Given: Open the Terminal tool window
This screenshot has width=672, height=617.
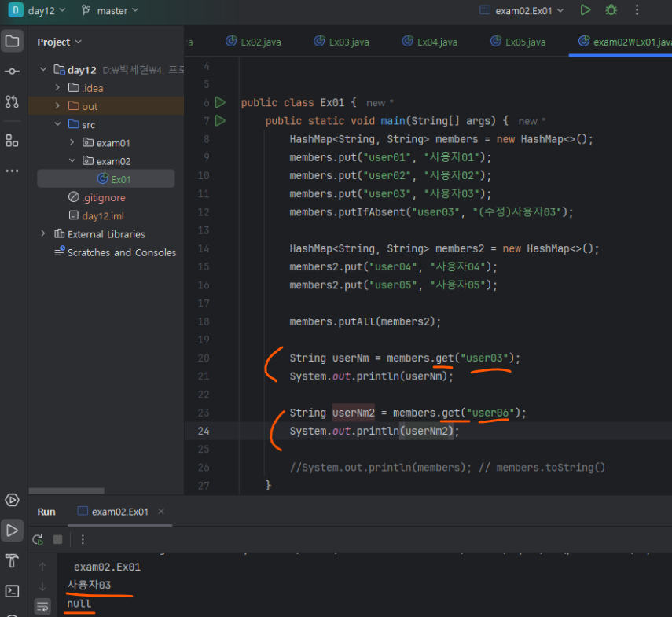Looking at the screenshot, I should click(12, 590).
